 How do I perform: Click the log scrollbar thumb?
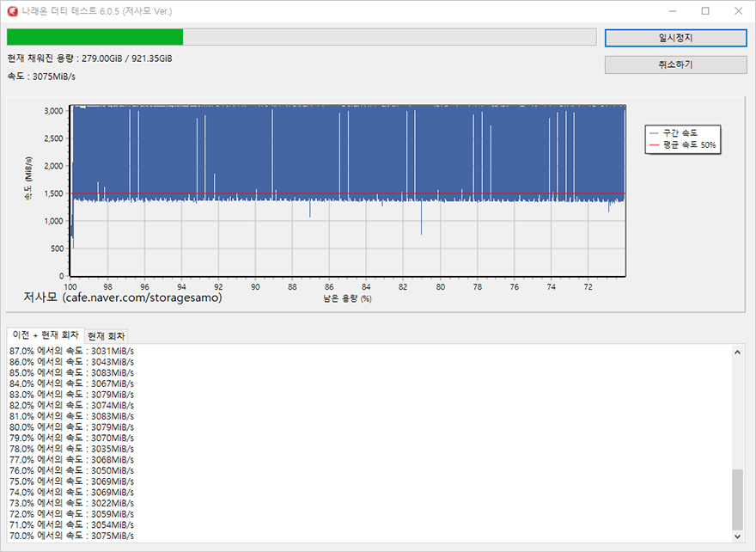[x=737, y=500]
